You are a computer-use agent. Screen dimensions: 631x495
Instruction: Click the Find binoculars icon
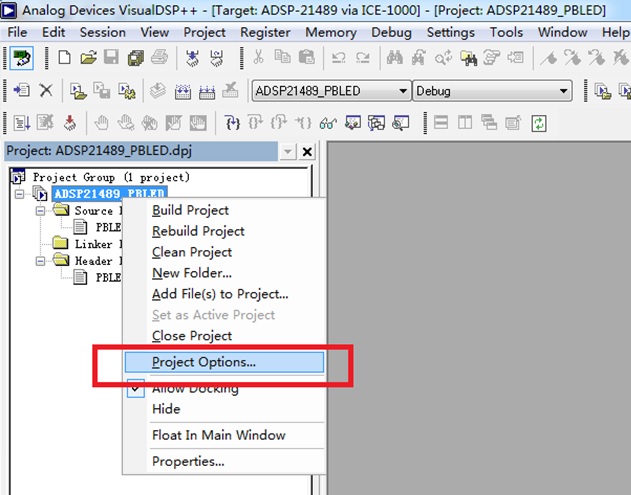pos(395,58)
